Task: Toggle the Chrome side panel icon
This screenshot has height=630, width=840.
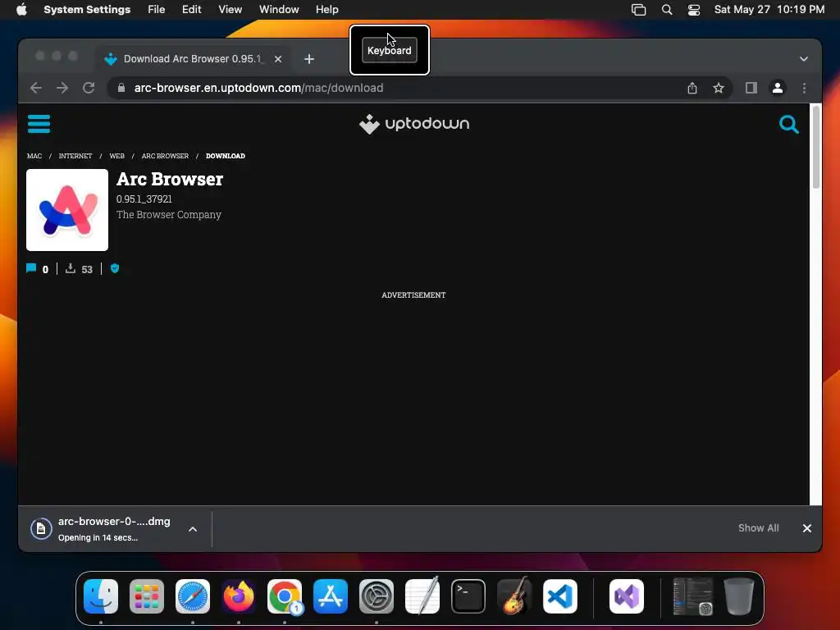Action: click(751, 88)
